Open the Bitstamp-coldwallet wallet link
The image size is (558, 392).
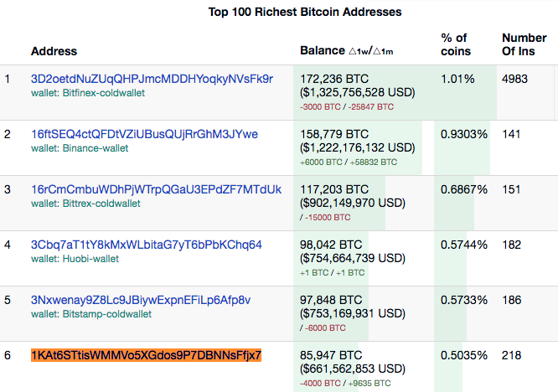click(x=107, y=314)
